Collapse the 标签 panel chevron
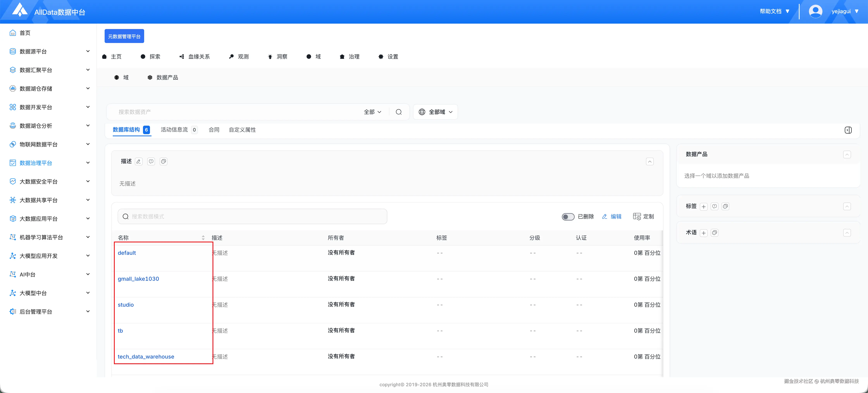 pos(847,206)
